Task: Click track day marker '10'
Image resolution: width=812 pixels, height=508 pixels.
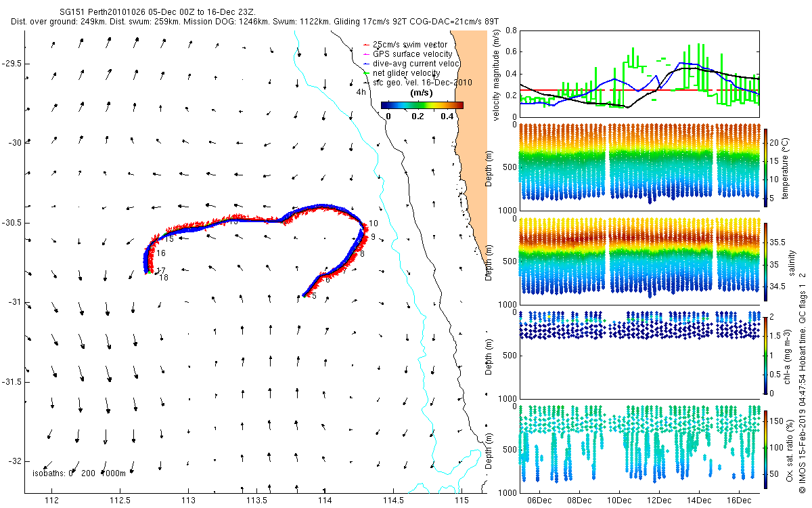Action: click(374, 224)
